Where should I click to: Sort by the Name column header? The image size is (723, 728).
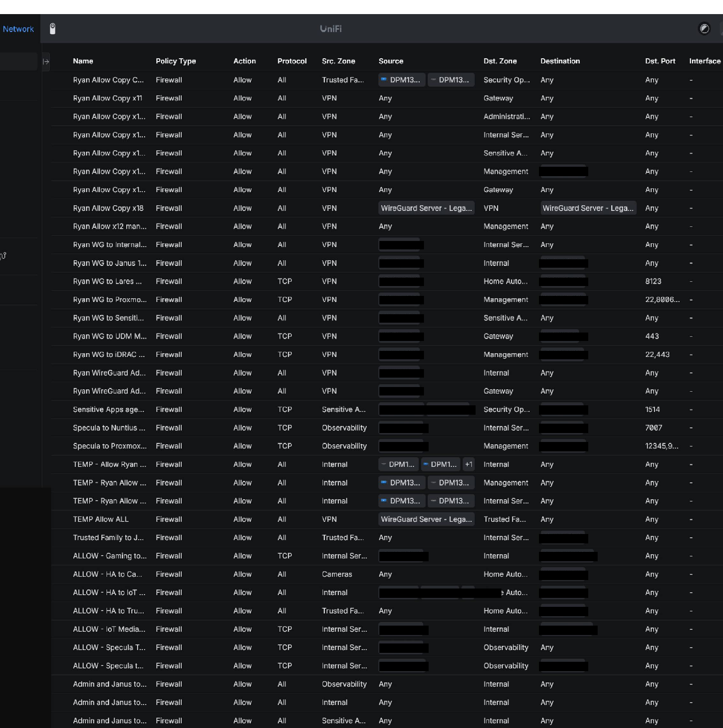click(83, 61)
